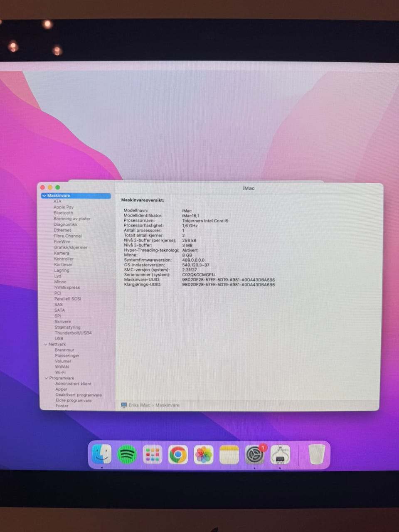Launch Spotify from the Dock

click(x=127, y=454)
